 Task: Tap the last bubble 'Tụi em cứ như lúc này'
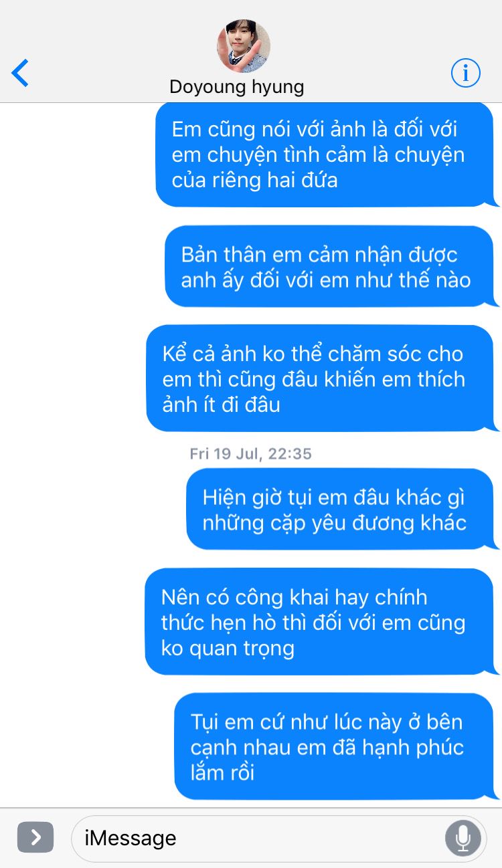pyautogui.click(x=336, y=747)
